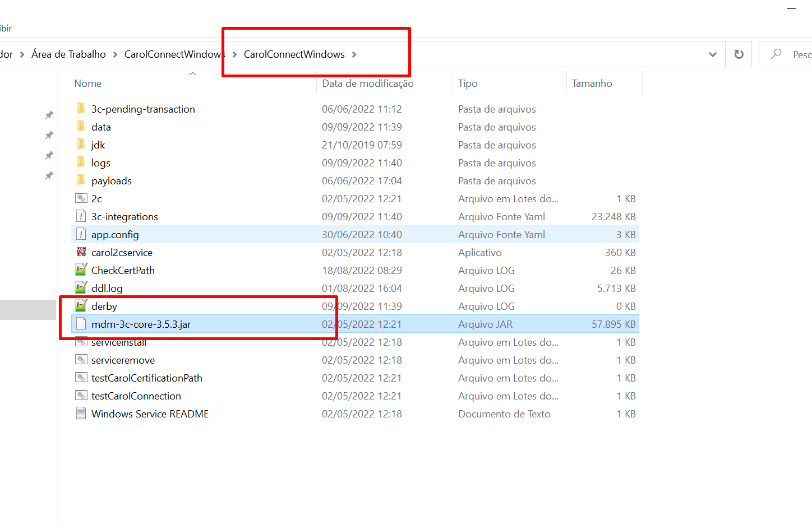Click the search magnifier icon
Image resolution: width=812 pixels, height=525 pixels.
pos(776,54)
